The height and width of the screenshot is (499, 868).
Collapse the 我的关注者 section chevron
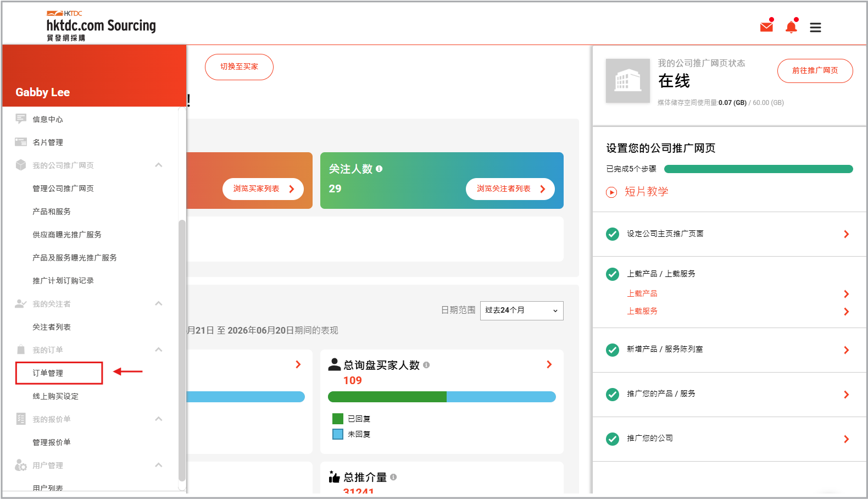pyautogui.click(x=159, y=303)
